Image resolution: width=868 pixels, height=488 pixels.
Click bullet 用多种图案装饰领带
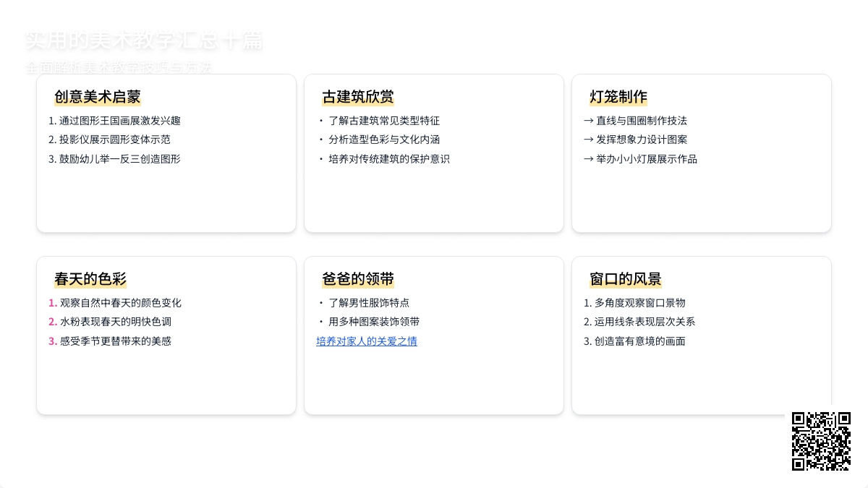click(x=373, y=322)
